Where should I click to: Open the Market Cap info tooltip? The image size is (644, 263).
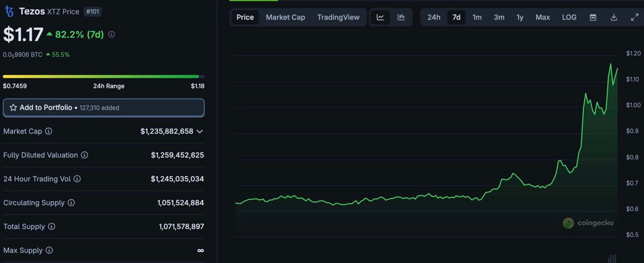pyautogui.click(x=49, y=131)
